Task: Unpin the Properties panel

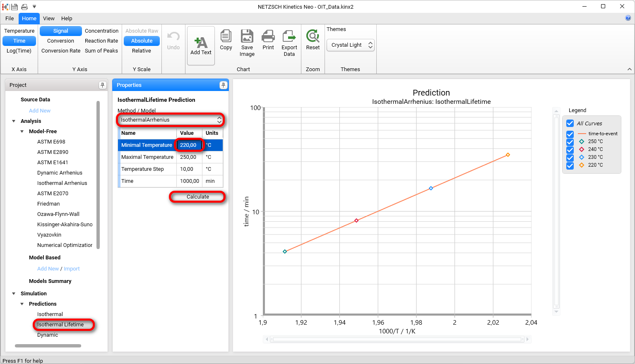Action: pyautogui.click(x=223, y=85)
